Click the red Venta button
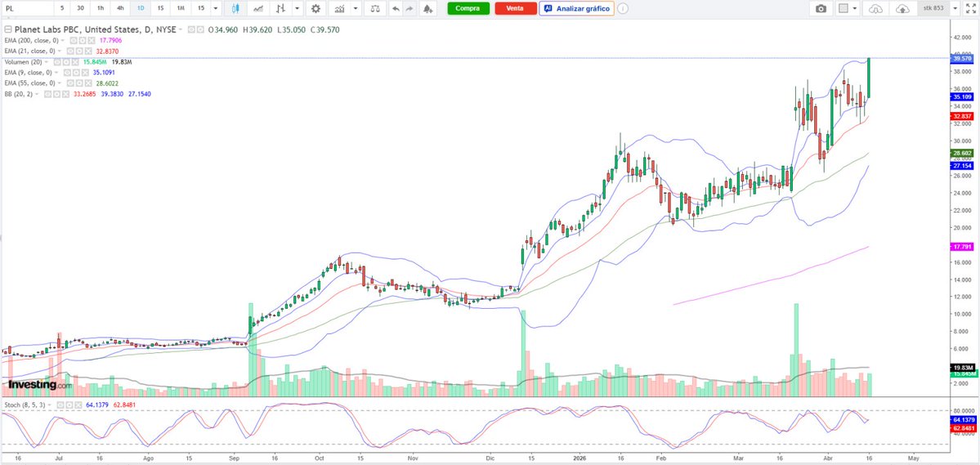Viewport: 980px width, 465px height. pos(515,9)
